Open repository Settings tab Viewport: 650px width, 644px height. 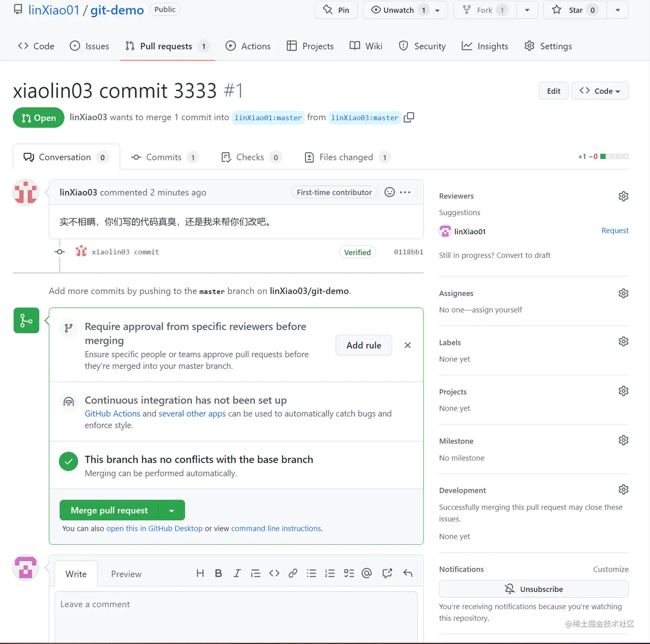click(x=548, y=46)
